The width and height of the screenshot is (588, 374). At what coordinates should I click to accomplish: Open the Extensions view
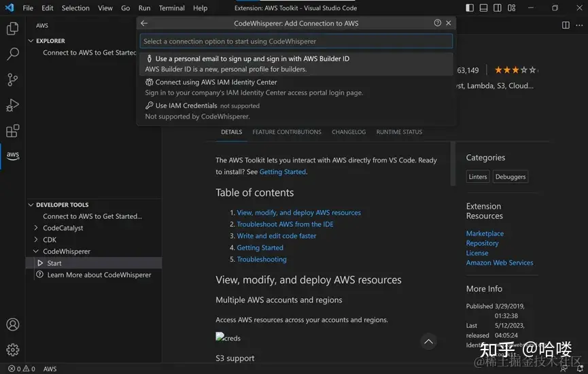click(x=12, y=131)
